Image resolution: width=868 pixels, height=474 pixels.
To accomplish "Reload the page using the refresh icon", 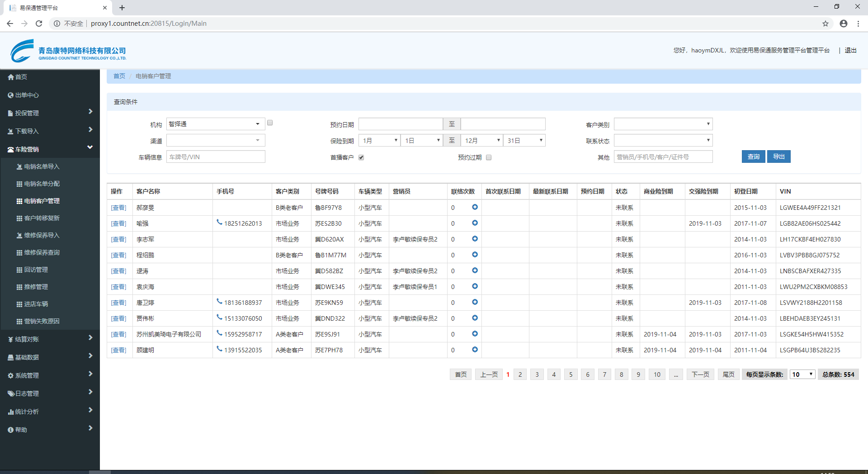I will (x=39, y=24).
